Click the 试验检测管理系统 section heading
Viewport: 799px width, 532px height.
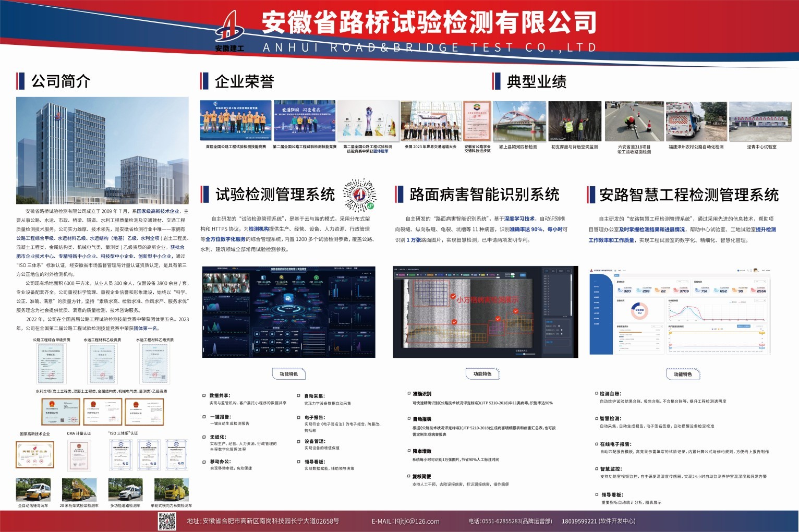pos(275,195)
